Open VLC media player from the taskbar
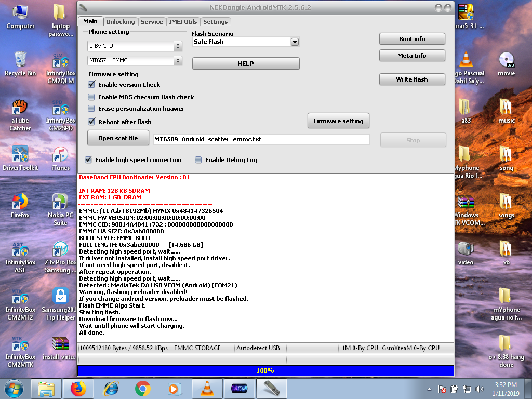 (207, 389)
